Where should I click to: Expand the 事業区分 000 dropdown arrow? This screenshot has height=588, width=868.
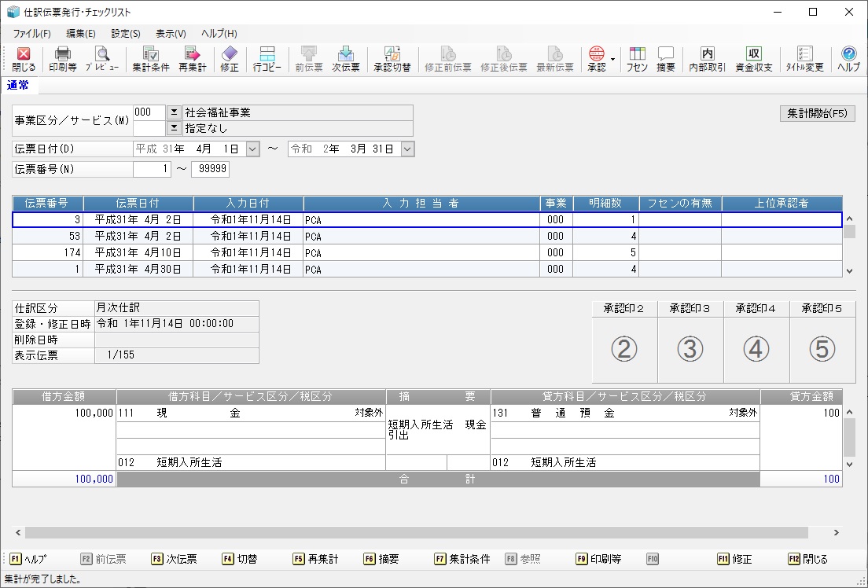click(174, 112)
